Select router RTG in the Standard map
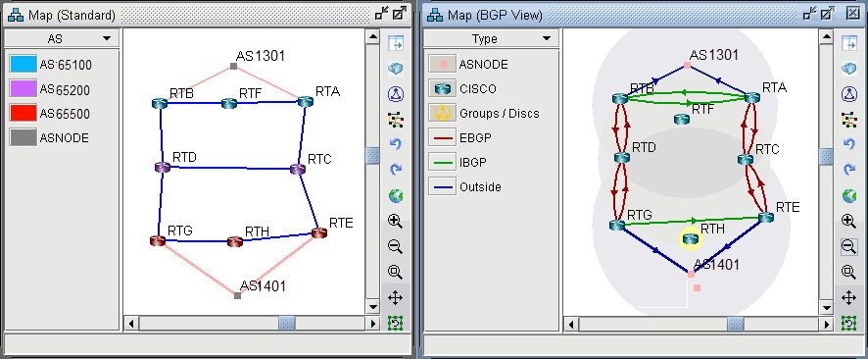 (x=158, y=240)
